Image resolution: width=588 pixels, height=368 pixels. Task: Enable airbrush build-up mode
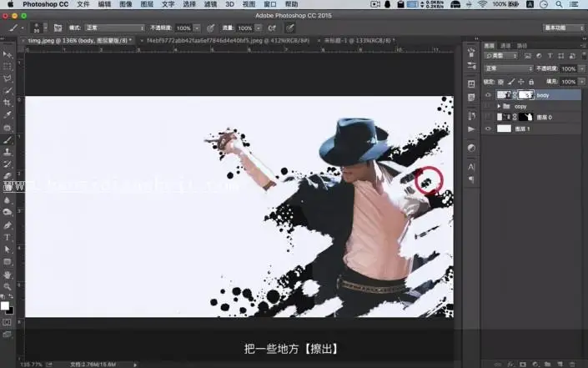[272, 28]
